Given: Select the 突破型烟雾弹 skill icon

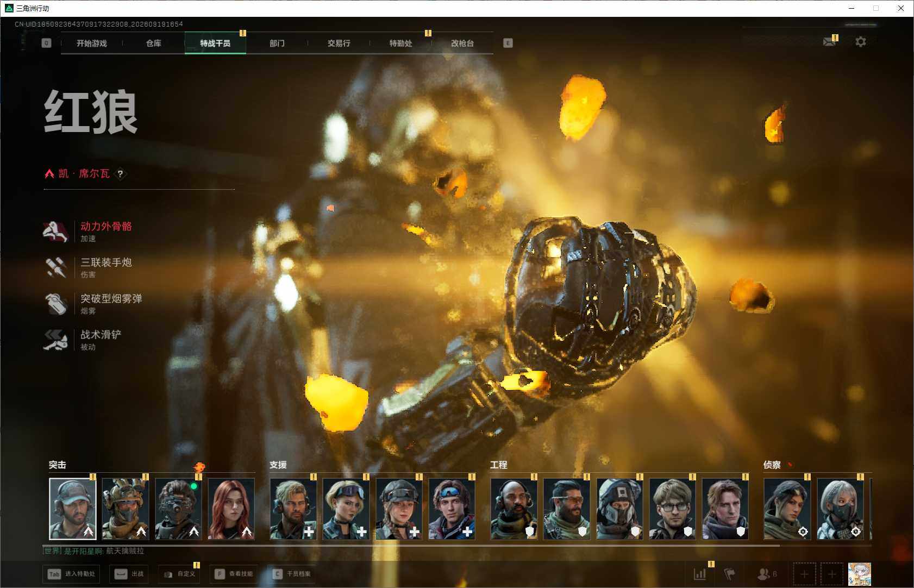Looking at the screenshot, I should point(55,304).
